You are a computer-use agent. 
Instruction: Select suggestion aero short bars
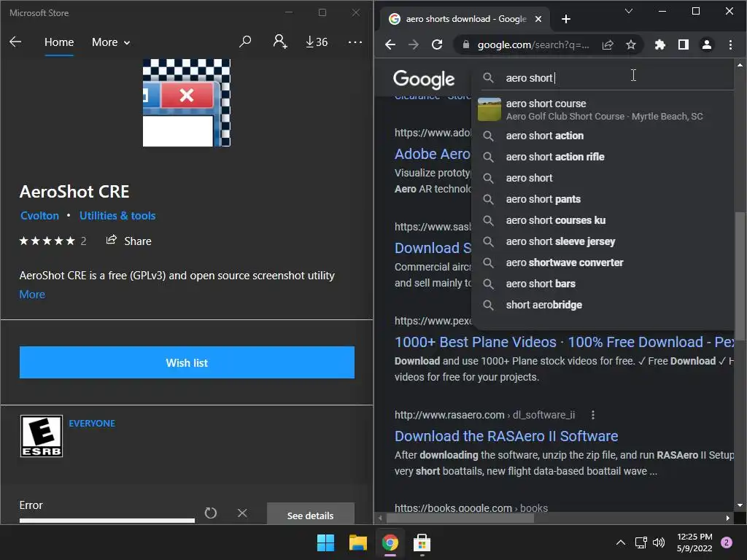tap(604, 284)
